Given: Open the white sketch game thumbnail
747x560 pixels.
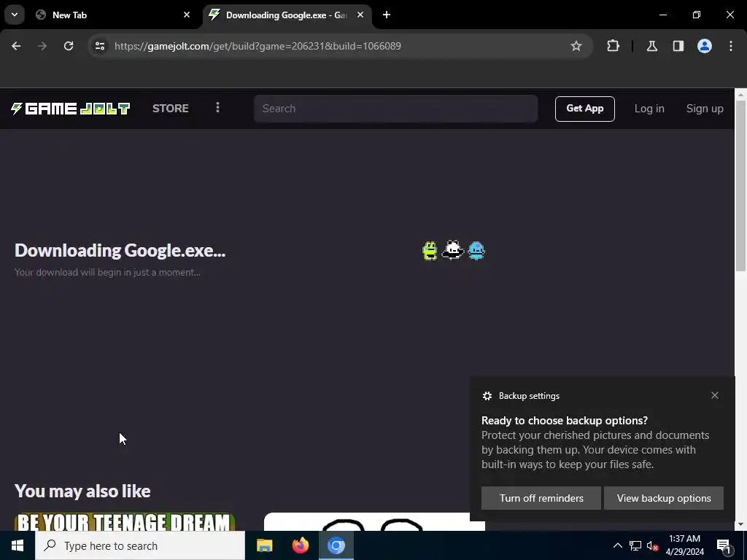Looking at the screenshot, I should pyautogui.click(x=374, y=521).
